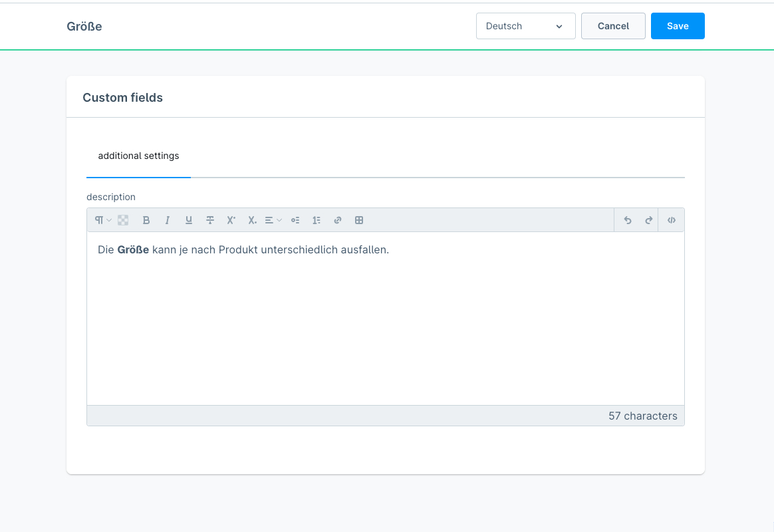Viewport: 774px width, 532px height.
Task: Insert a numbered list
Action: tap(317, 220)
